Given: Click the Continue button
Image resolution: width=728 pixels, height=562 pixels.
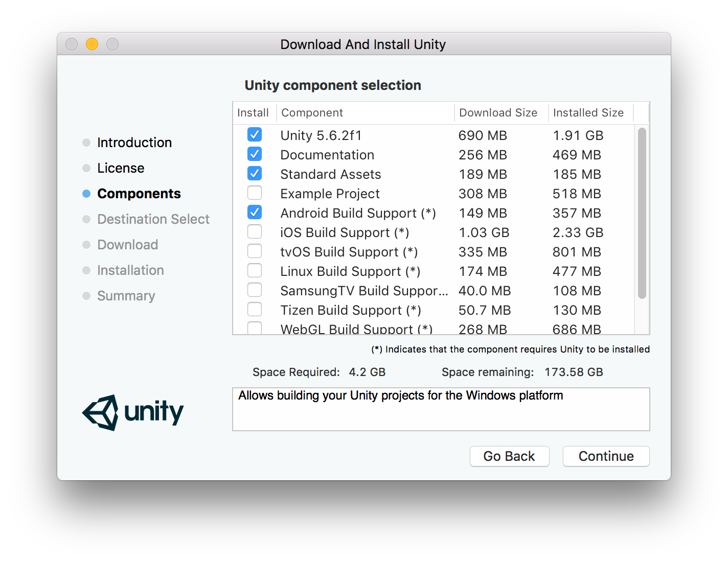Looking at the screenshot, I should coord(606,456).
